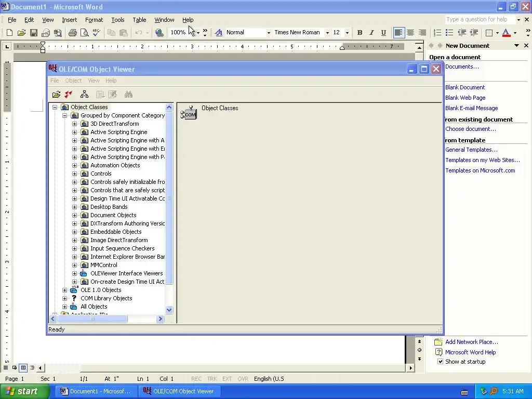This screenshot has height=399, width=532.
Task: Toggle OVR overtype mode in status bar
Action: pyautogui.click(x=243, y=379)
